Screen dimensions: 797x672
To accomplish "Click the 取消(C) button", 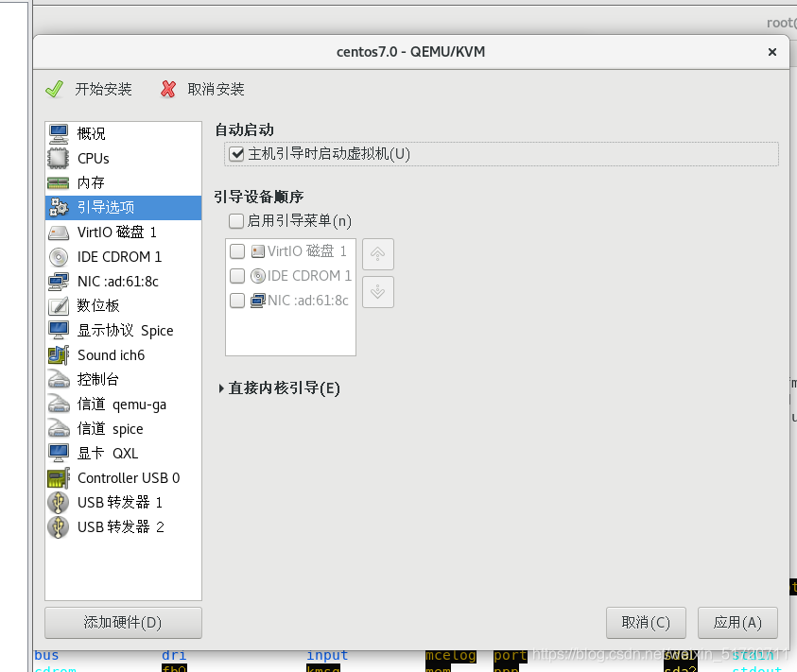I will click(x=646, y=623).
